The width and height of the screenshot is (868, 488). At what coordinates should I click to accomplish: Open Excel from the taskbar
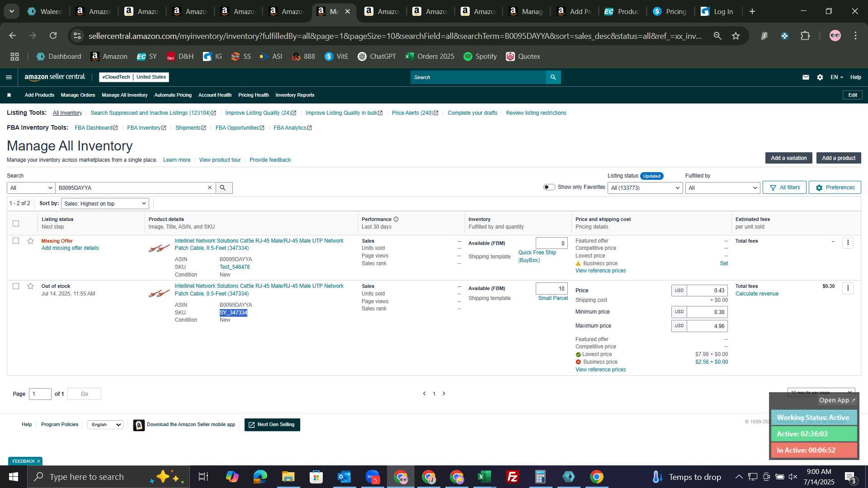484,477
